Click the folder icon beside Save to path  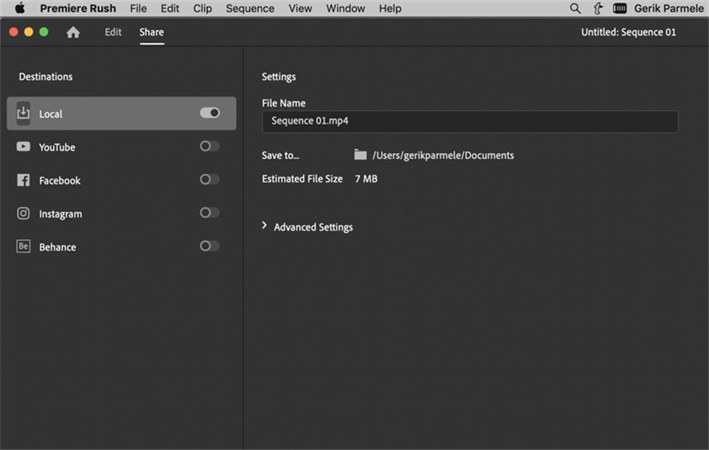(360, 155)
